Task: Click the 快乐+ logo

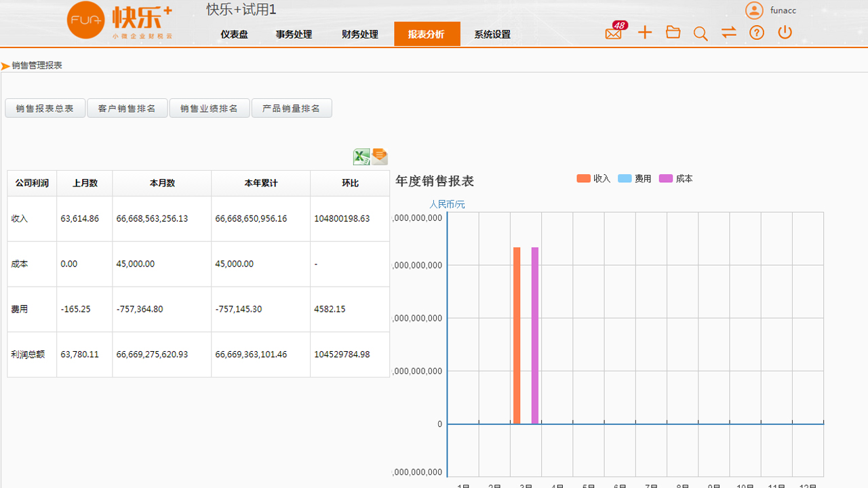Action: pos(119,21)
